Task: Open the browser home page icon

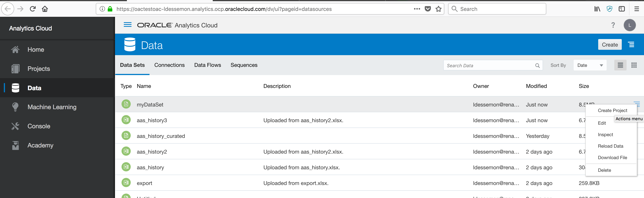Action: click(45, 9)
